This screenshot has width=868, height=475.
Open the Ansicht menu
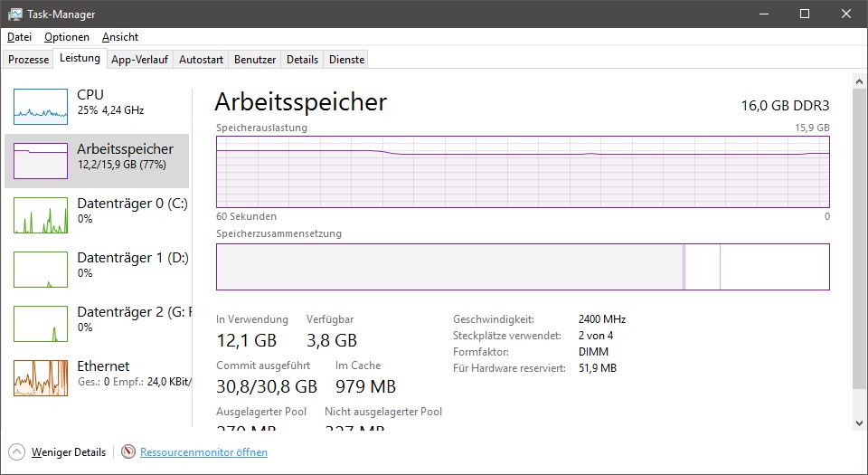pyautogui.click(x=120, y=37)
